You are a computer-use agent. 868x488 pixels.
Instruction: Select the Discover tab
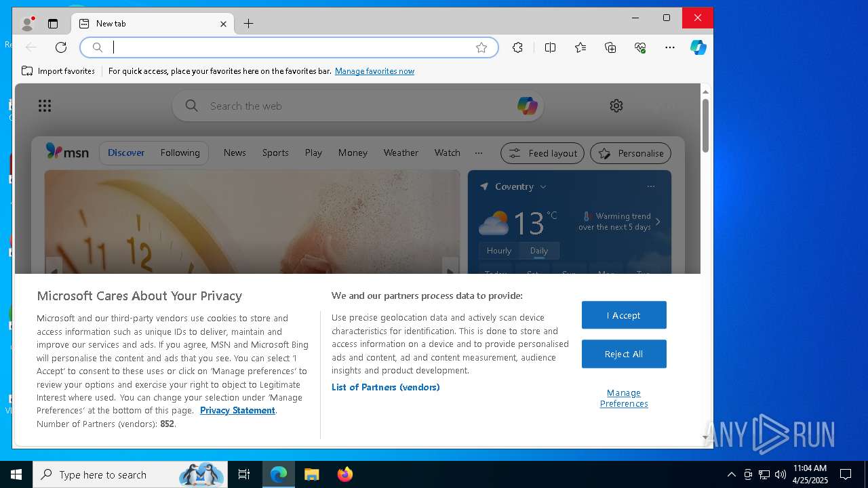coord(126,152)
